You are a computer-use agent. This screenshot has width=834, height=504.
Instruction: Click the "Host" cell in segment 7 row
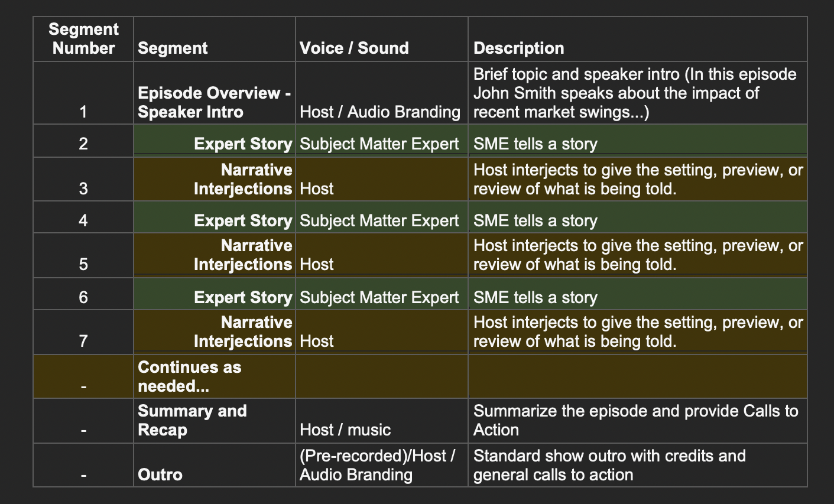coord(382,332)
